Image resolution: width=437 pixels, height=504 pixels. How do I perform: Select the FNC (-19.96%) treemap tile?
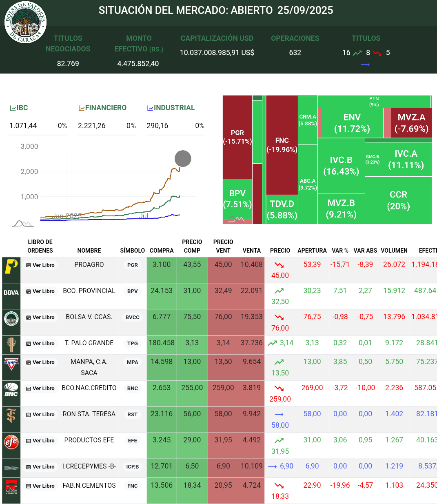pyautogui.click(x=282, y=145)
